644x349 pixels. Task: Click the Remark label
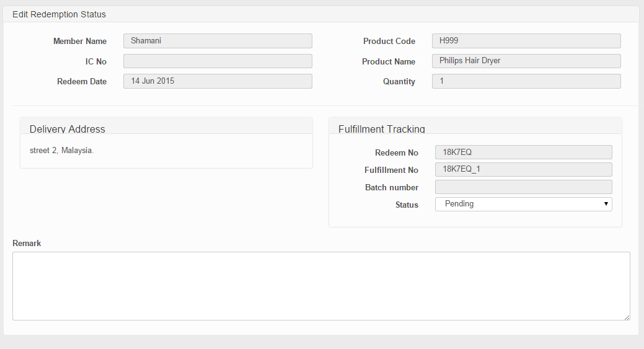click(27, 244)
